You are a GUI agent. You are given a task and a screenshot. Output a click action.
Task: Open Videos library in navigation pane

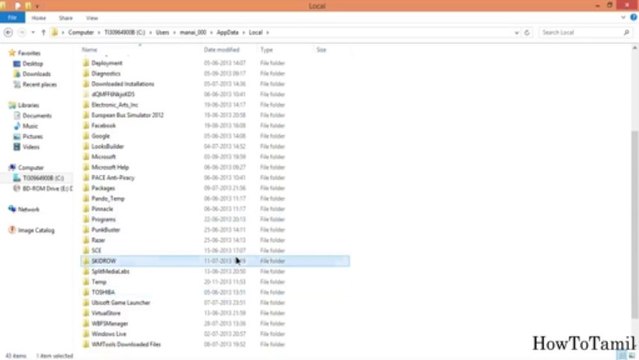[x=31, y=147]
